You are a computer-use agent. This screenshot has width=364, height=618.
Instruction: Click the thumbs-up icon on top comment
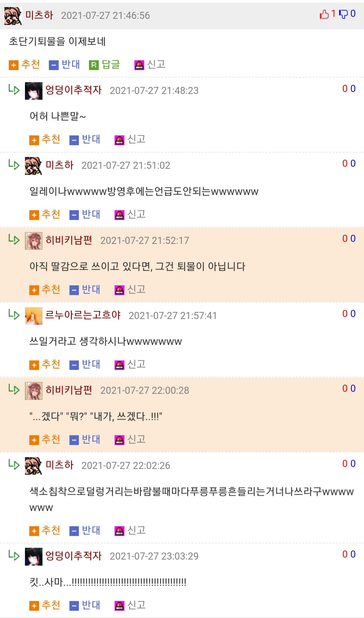coord(324,14)
